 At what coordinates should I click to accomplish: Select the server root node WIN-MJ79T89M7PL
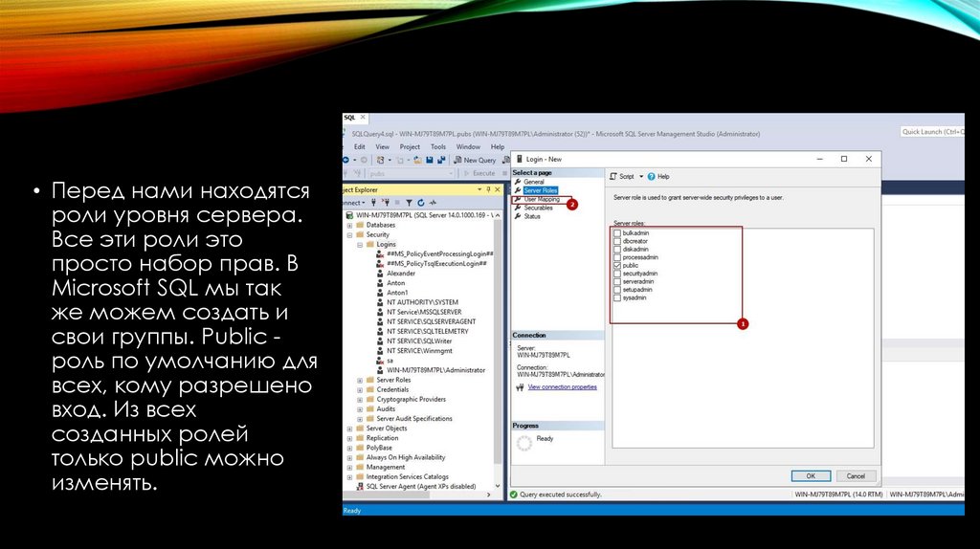[424, 215]
